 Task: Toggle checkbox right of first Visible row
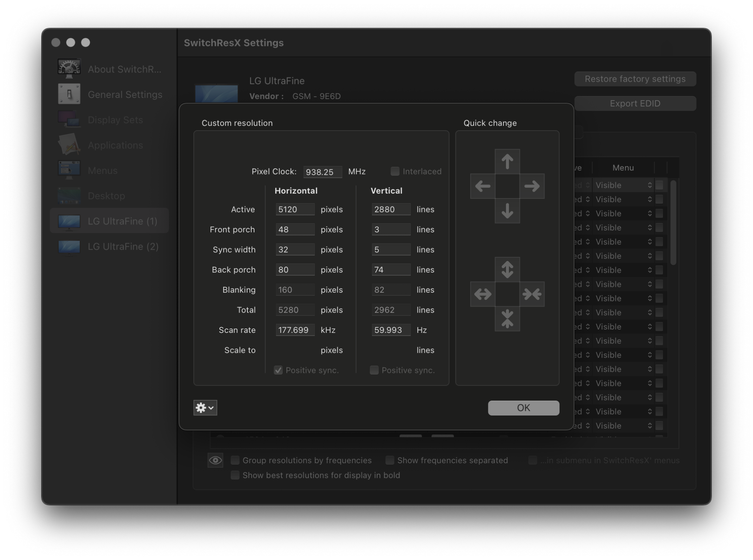(x=659, y=185)
